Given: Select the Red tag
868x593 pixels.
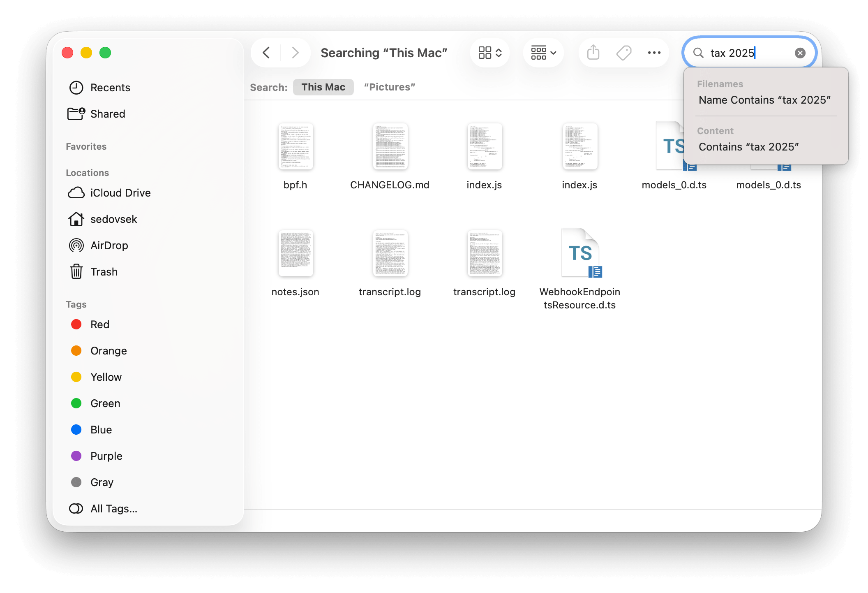Looking at the screenshot, I should pyautogui.click(x=99, y=324).
